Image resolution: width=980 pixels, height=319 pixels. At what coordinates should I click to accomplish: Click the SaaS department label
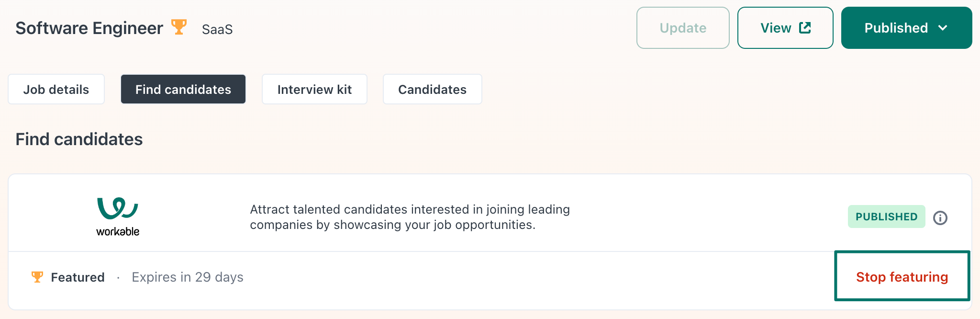pos(217,30)
